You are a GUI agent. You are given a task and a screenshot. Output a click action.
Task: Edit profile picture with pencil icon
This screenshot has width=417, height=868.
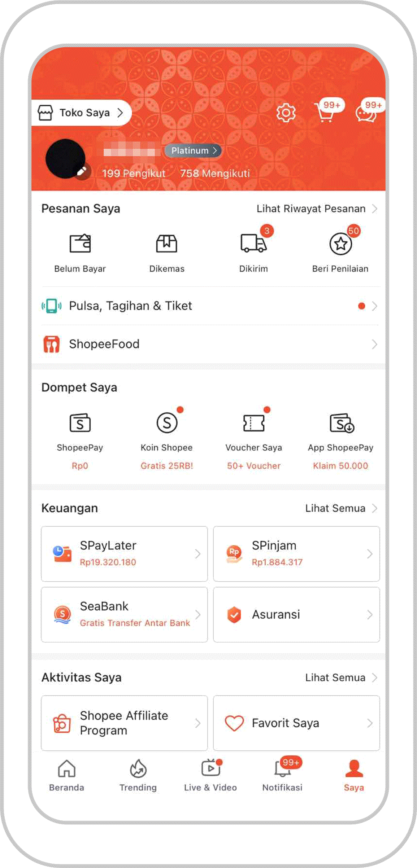click(83, 171)
